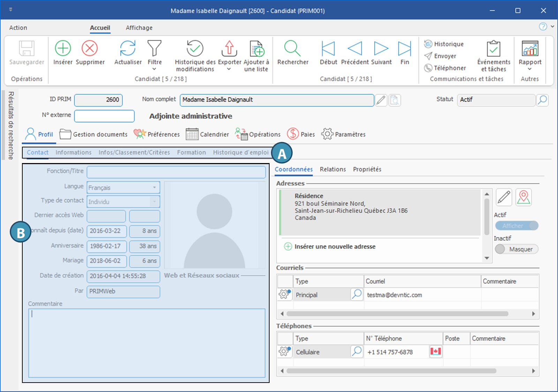This screenshot has width=558, height=392.
Task: Click the Rechercher magnifier icon
Action: pos(292,48)
